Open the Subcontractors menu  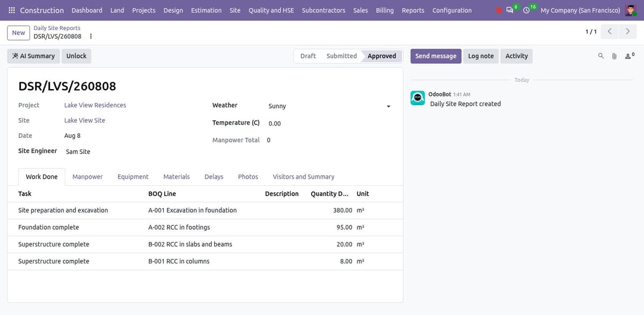coord(324,10)
